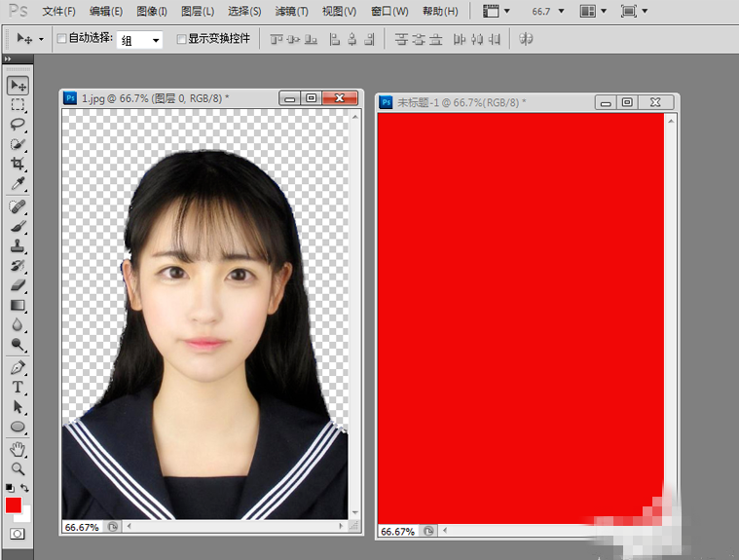
Task: Swap foreground and background colors
Action: (x=26, y=487)
